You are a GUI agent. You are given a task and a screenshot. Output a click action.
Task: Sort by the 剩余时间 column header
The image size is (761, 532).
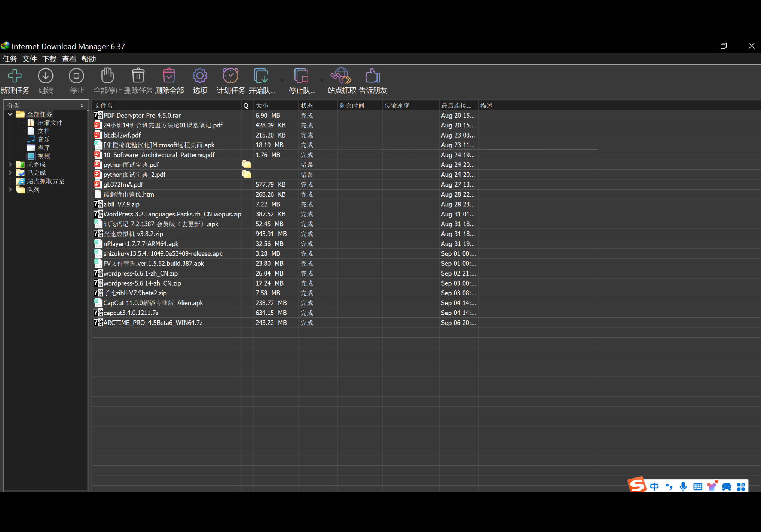(x=360, y=105)
